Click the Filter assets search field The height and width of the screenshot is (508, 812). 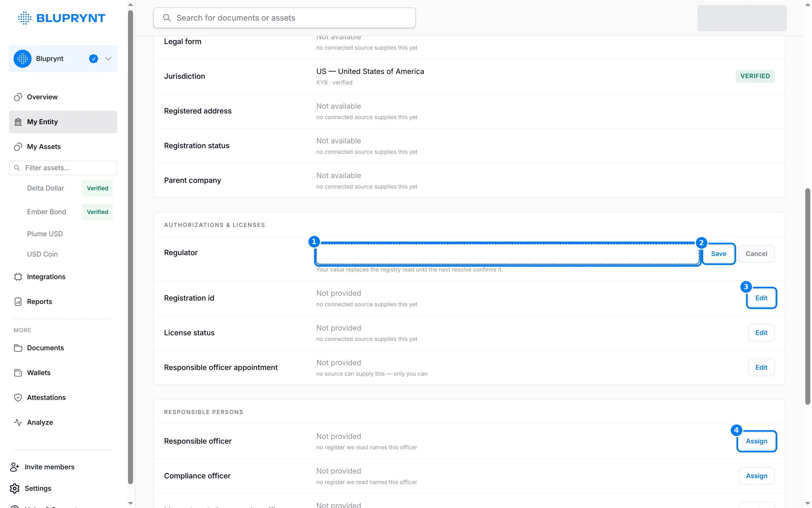click(x=63, y=168)
